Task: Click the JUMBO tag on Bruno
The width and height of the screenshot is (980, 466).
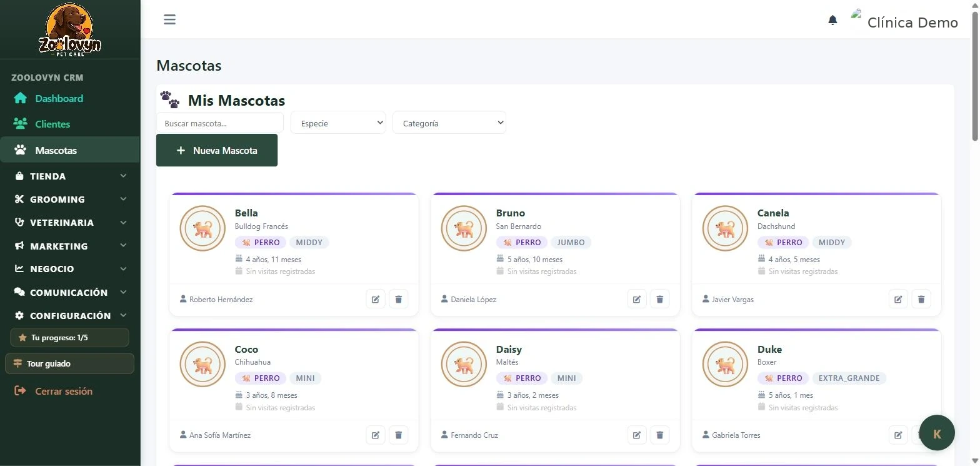Action: click(571, 242)
